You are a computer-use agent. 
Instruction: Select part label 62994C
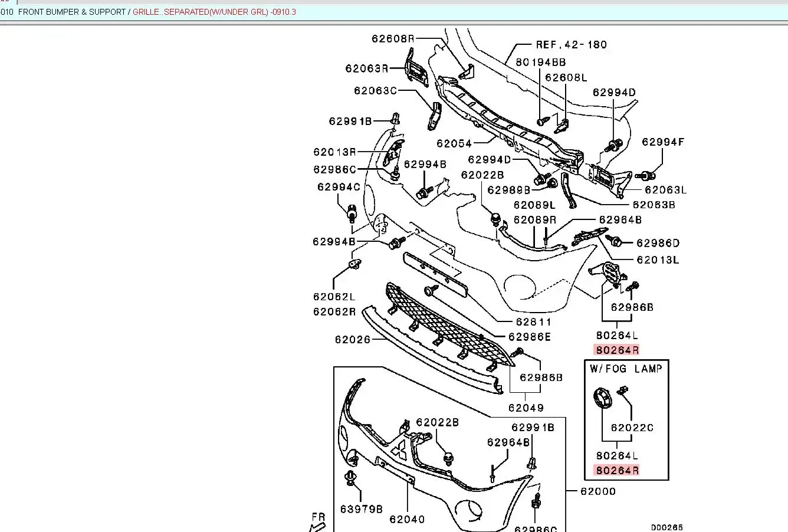[339, 187]
